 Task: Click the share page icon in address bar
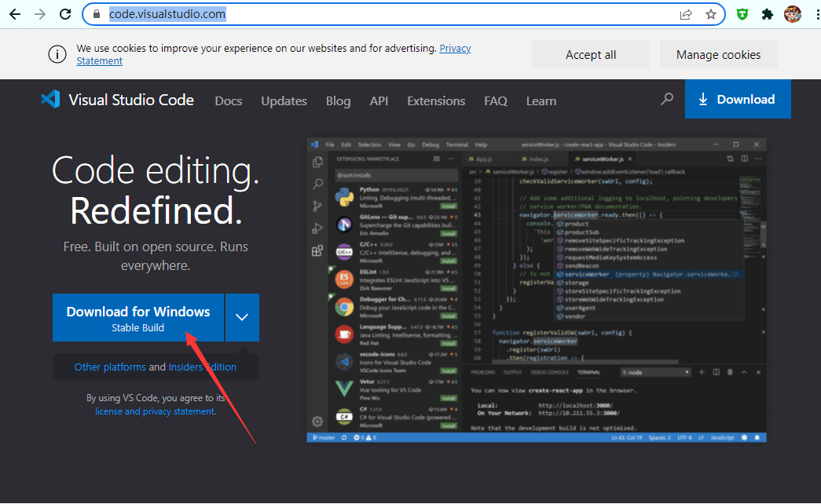click(x=685, y=14)
